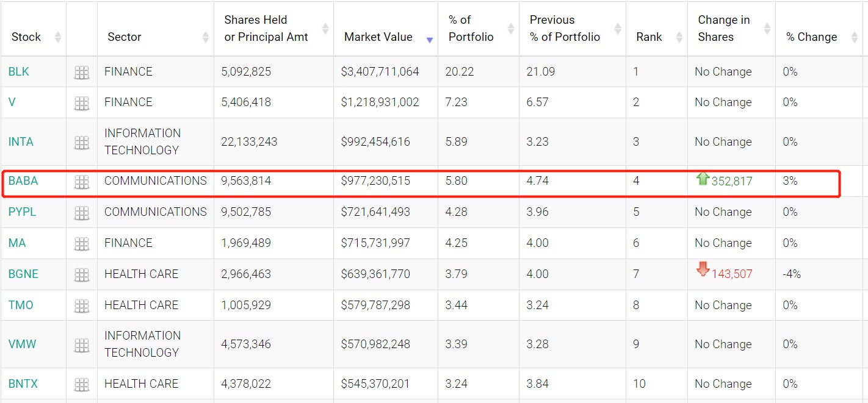
Task: Click the red down arrow for BGNE
Action: point(703,269)
